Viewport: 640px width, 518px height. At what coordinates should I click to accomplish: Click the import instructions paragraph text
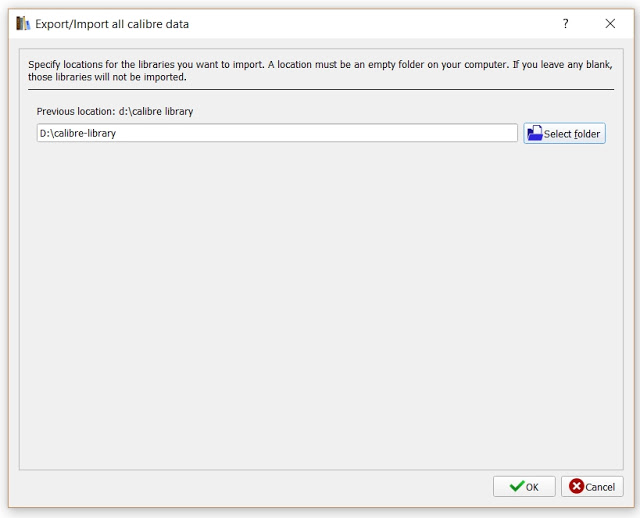(320, 71)
